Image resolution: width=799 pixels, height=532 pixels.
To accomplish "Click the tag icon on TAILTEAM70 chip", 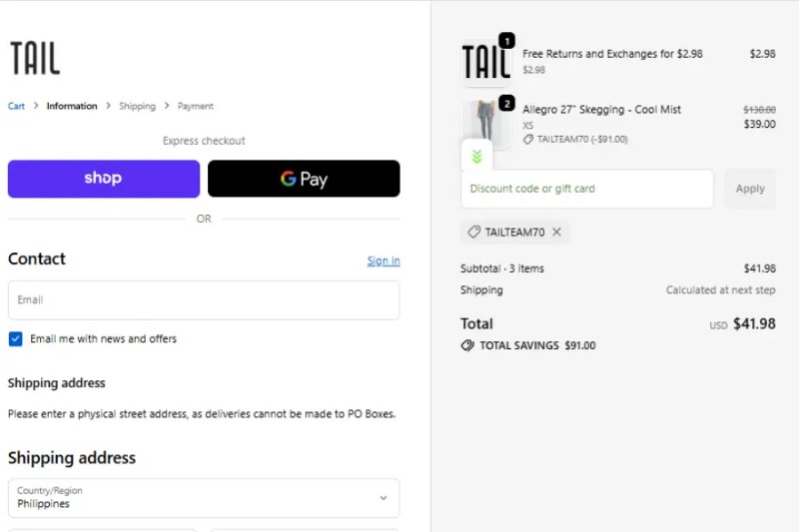I will click(x=473, y=233).
